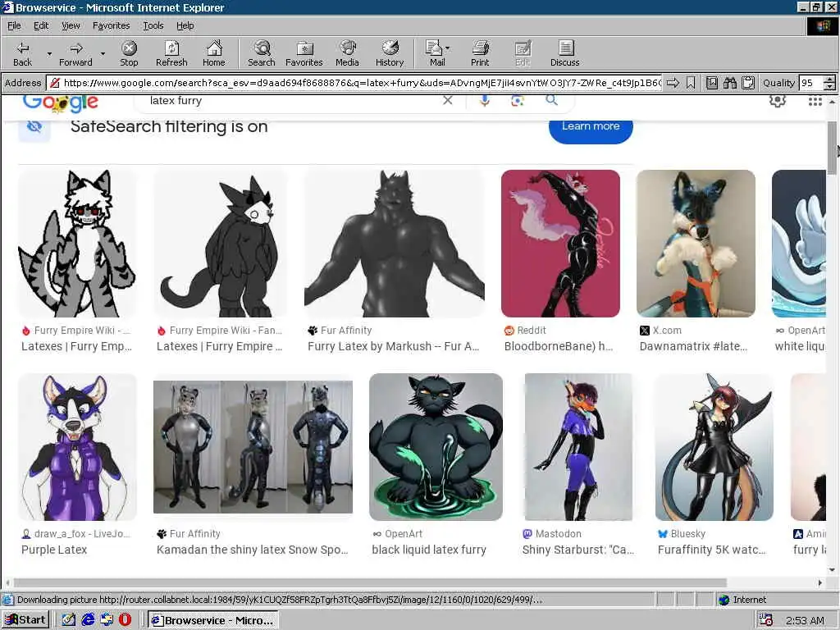Open the X.com Dawnamatrix image thumbnail
Image resolution: width=840 pixels, height=630 pixels.
pos(696,243)
